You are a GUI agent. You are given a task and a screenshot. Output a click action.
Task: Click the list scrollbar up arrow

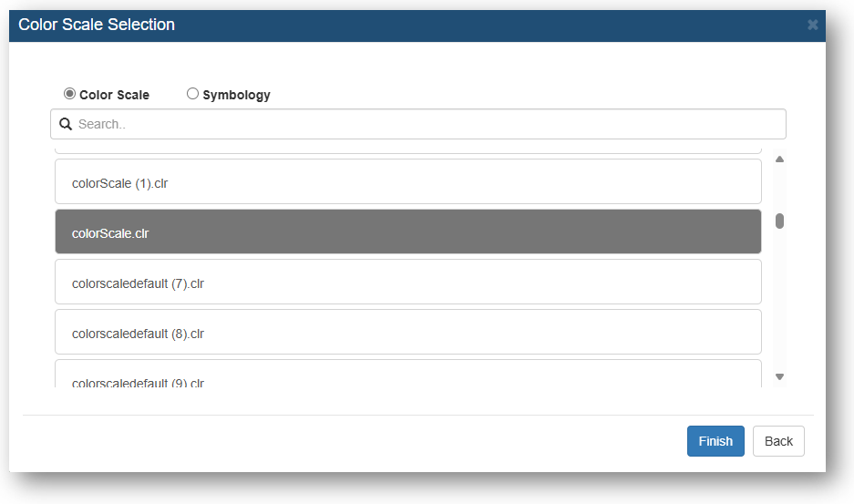(x=779, y=159)
